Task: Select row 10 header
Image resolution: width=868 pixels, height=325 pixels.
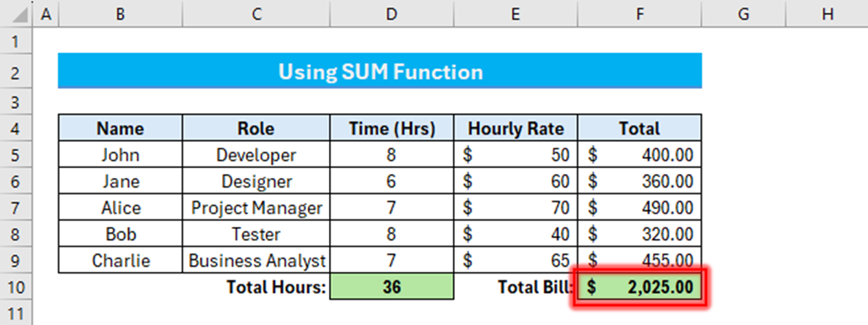Action: (x=15, y=287)
